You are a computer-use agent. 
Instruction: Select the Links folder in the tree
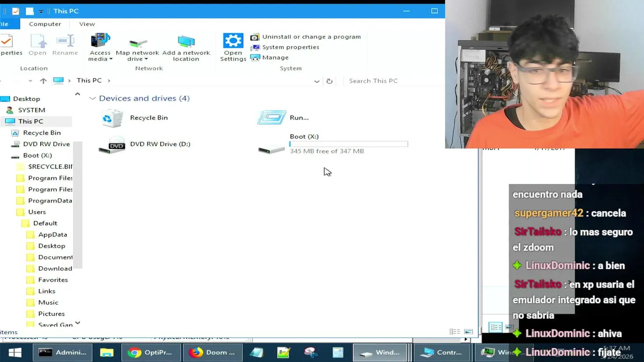coord(46,291)
